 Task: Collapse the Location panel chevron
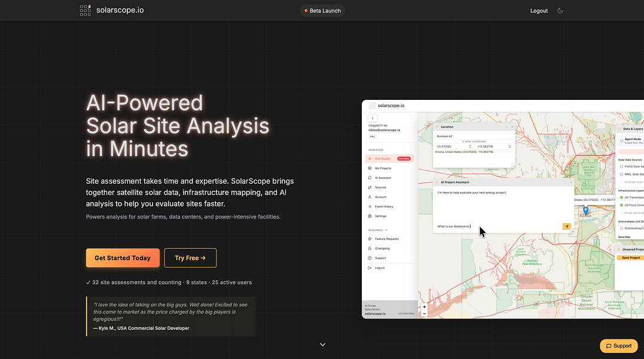point(512,127)
